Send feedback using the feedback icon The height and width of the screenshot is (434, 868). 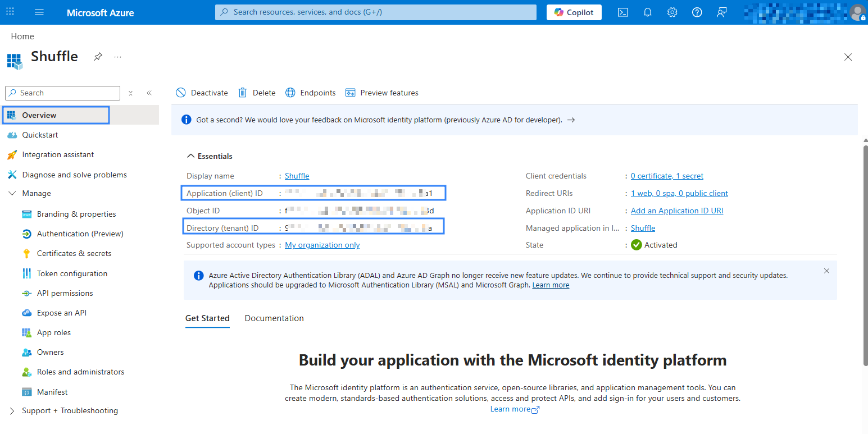(721, 12)
